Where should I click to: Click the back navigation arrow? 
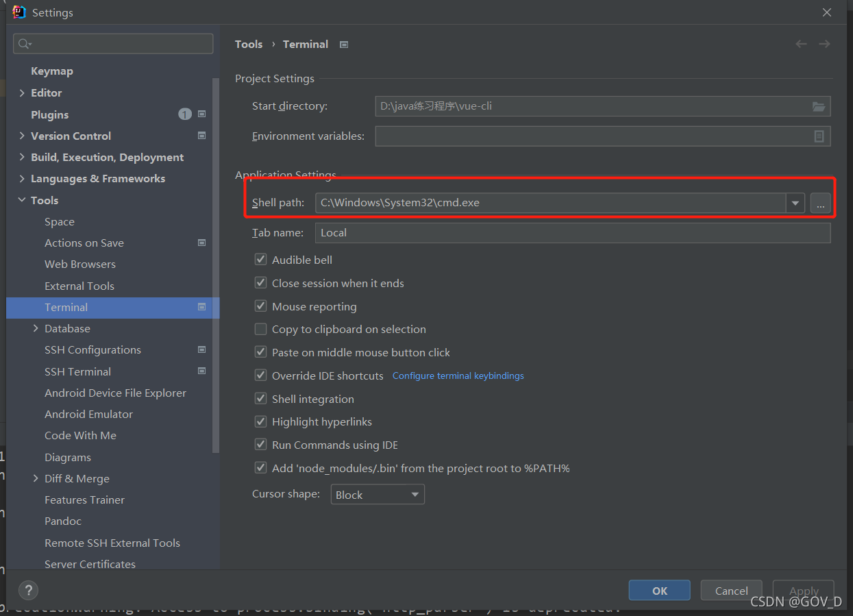(x=801, y=44)
